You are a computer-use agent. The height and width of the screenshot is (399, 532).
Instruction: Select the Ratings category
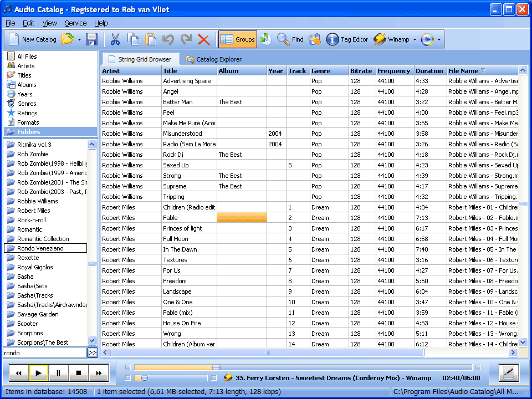pyautogui.click(x=25, y=112)
